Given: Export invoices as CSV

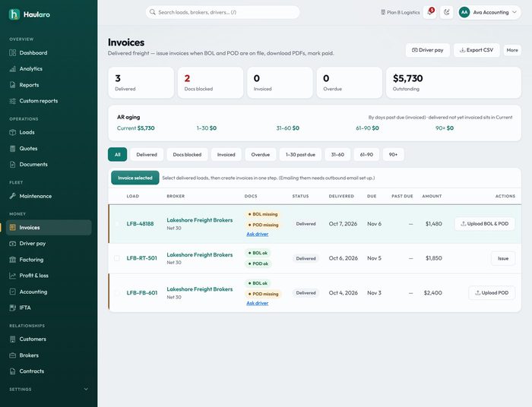Looking at the screenshot, I should (x=477, y=50).
